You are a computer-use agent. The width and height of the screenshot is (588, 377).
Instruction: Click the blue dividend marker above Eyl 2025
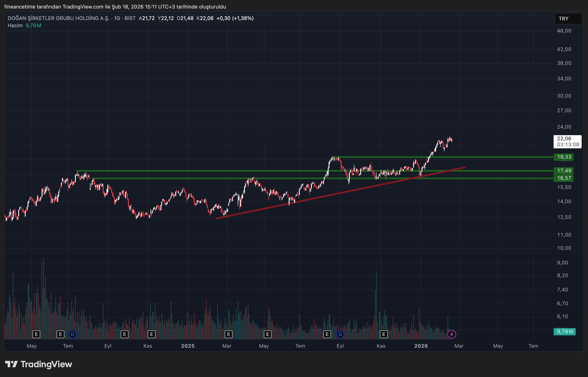(x=340, y=334)
